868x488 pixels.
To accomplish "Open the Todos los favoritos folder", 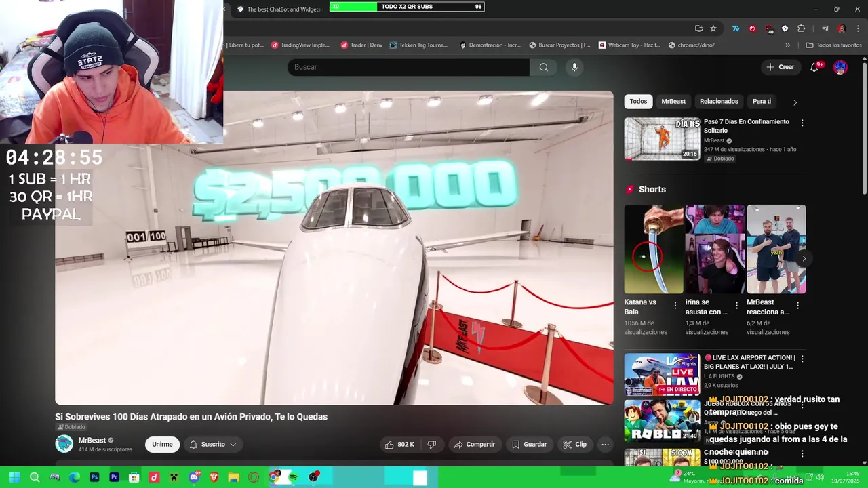I will pyautogui.click(x=833, y=45).
